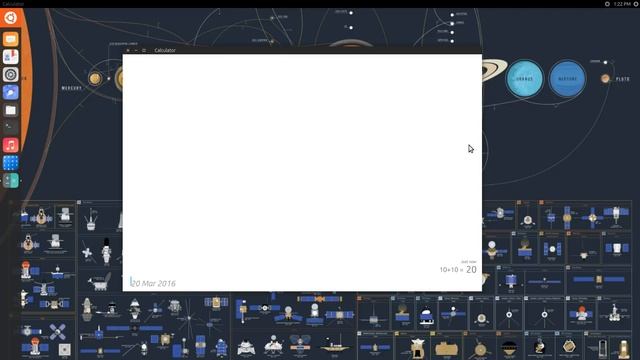Click the result value 20
The image size is (640, 360).
coord(471,269)
